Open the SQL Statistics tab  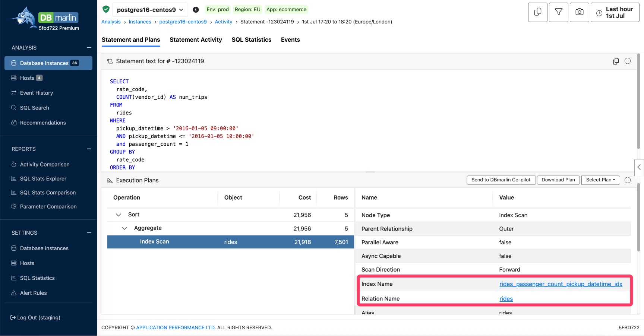click(252, 40)
